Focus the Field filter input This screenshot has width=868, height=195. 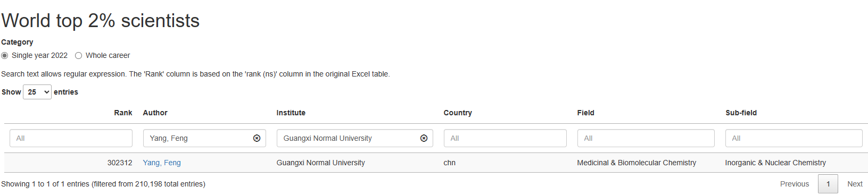coord(646,138)
